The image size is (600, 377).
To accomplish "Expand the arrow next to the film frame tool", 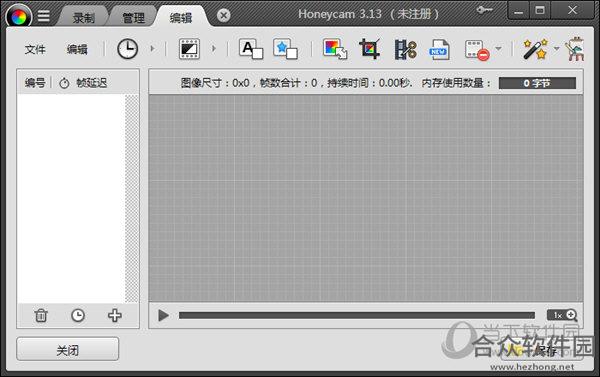I will [x=214, y=49].
